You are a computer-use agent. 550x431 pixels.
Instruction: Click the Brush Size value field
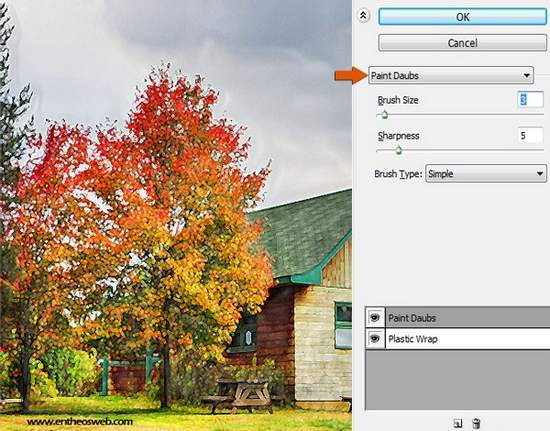pos(530,100)
